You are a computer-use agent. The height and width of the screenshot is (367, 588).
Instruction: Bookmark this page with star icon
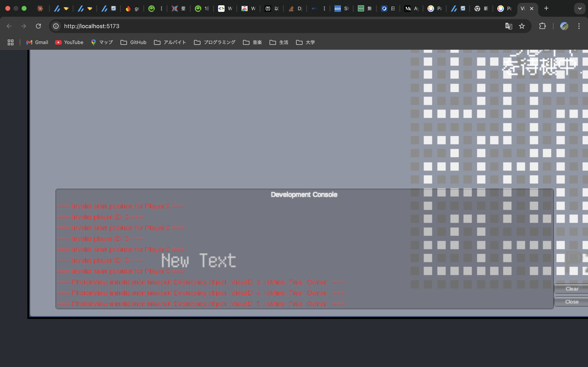pyautogui.click(x=522, y=26)
